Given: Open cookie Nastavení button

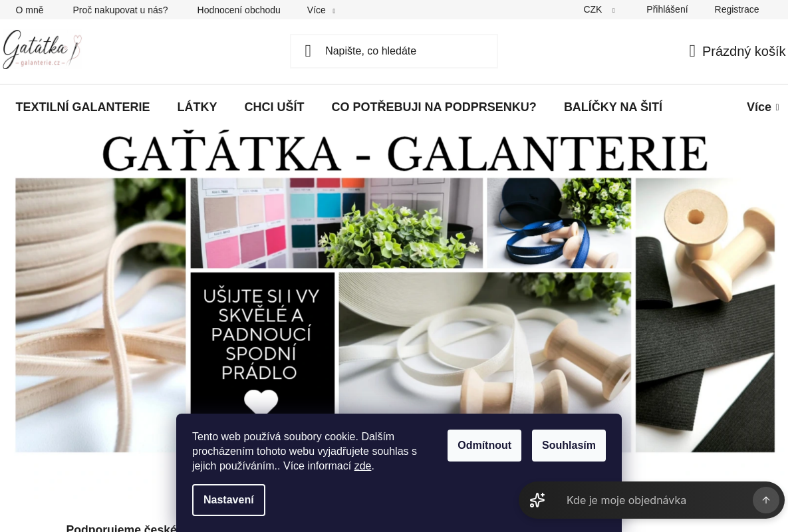Looking at the screenshot, I should 229,500.
